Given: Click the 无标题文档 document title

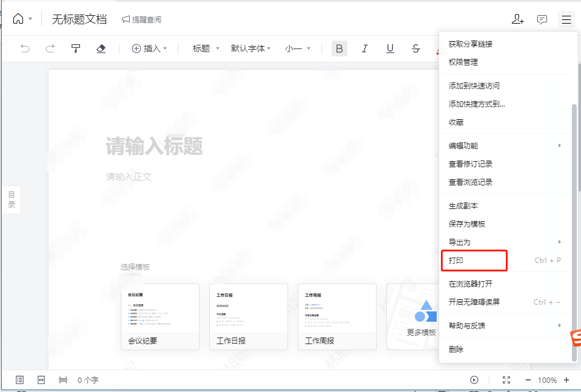Looking at the screenshot, I should pos(79,19).
